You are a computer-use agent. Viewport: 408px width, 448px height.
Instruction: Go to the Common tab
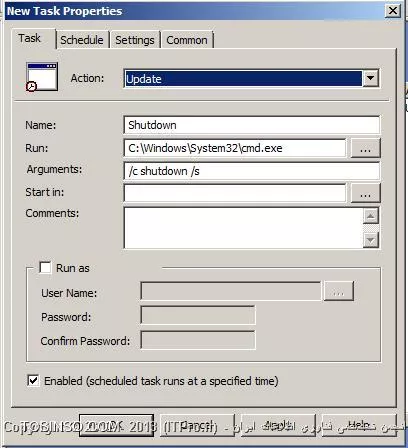pyautogui.click(x=187, y=40)
